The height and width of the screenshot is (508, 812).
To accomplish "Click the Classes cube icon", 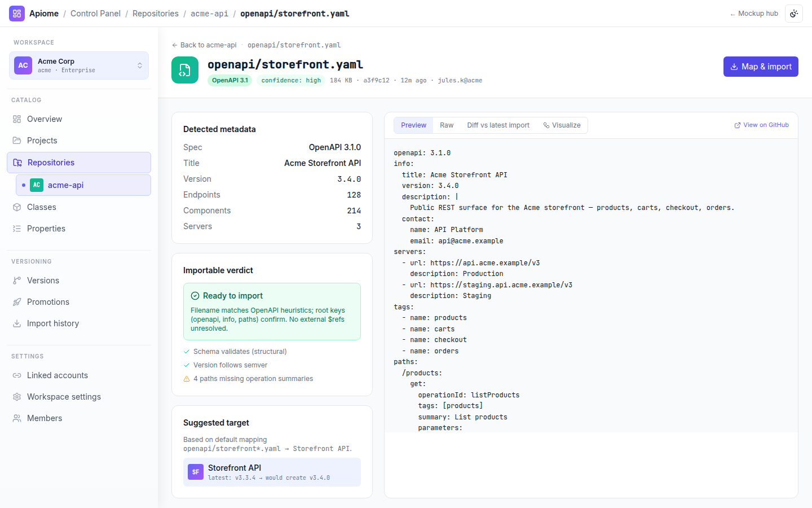I will click(17, 207).
